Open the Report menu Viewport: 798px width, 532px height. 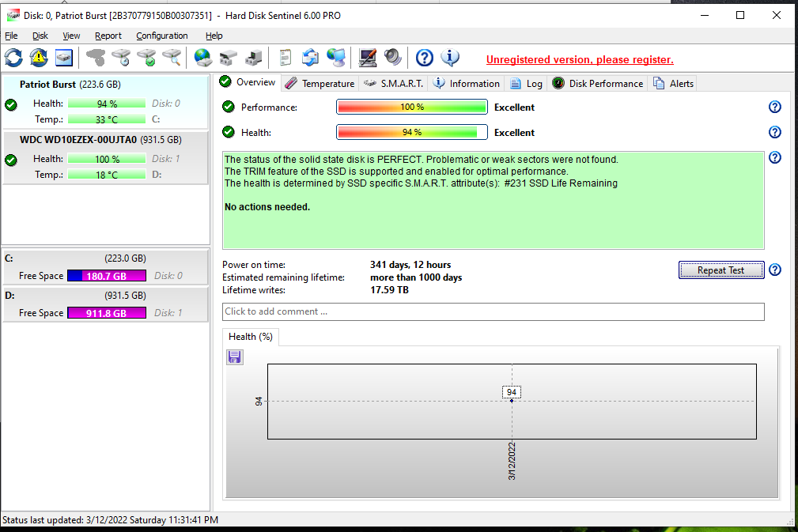[x=108, y=36]
